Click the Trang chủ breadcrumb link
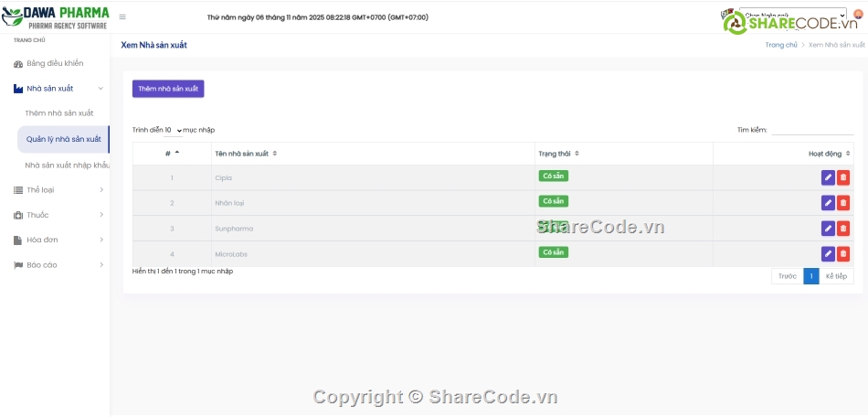This screenshot has width=868, height=417. (x=781, y=45)
